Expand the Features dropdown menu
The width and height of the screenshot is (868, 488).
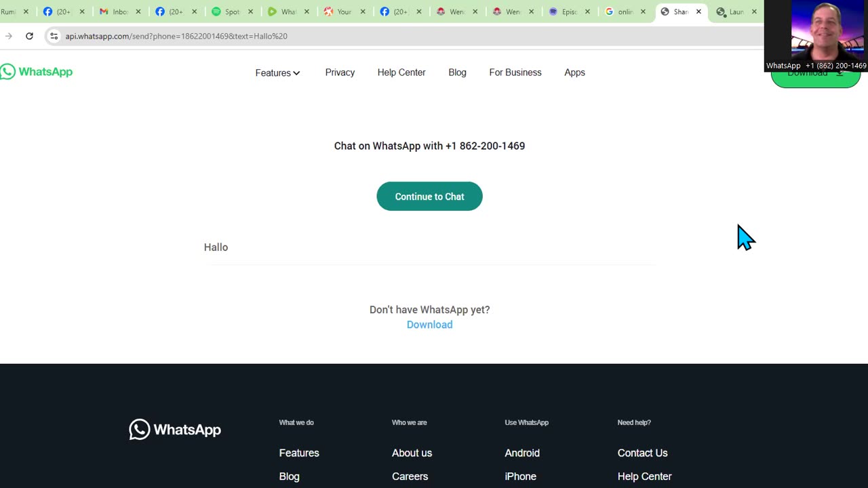(x=277, y=73)
